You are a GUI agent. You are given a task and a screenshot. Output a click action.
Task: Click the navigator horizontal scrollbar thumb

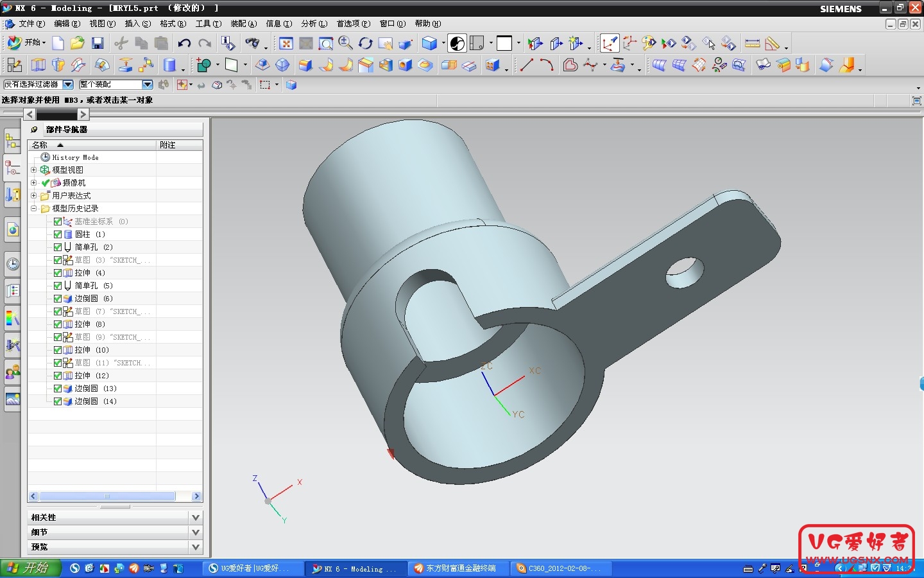(x=107, y=496)
